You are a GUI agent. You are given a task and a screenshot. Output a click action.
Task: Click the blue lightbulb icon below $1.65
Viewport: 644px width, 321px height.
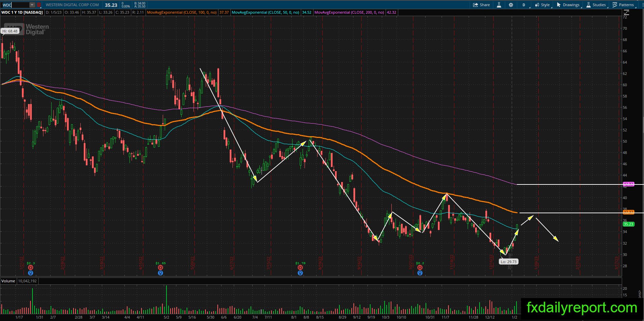pos(160,273)
